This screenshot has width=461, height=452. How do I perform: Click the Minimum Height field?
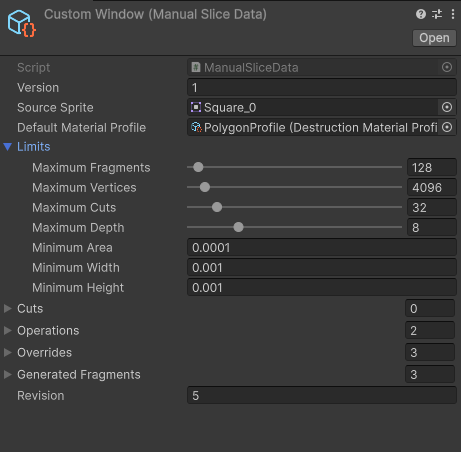tap(322, 287)
